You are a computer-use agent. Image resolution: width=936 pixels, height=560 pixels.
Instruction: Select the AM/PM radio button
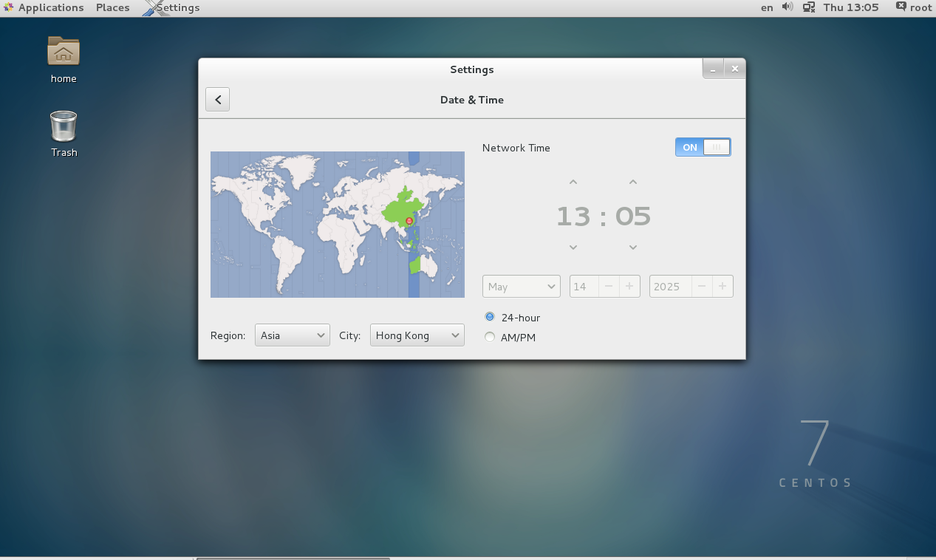point(489,337)
